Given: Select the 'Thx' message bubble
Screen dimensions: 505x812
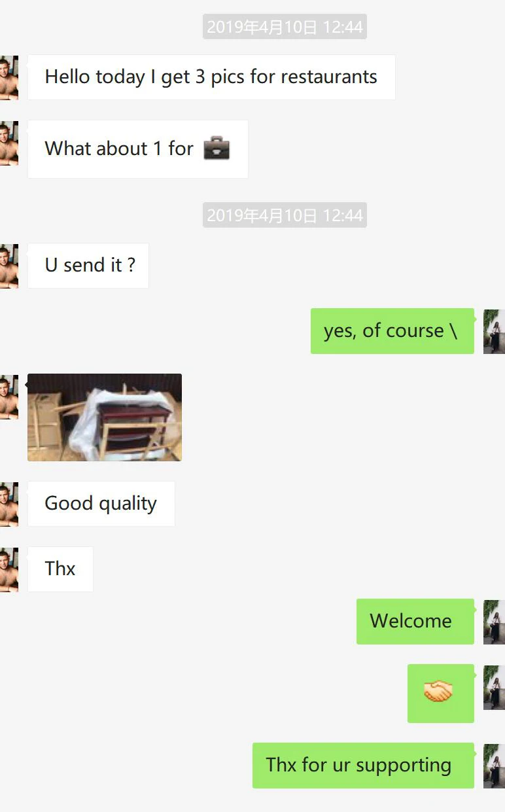Looking at the screenshot, I should [x=60, y=569].
